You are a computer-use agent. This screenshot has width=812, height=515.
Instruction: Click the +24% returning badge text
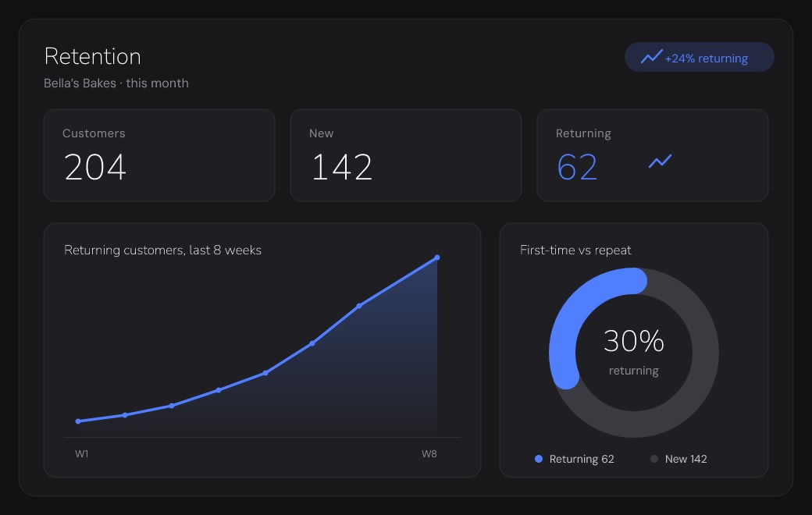[x=707, y=59]
